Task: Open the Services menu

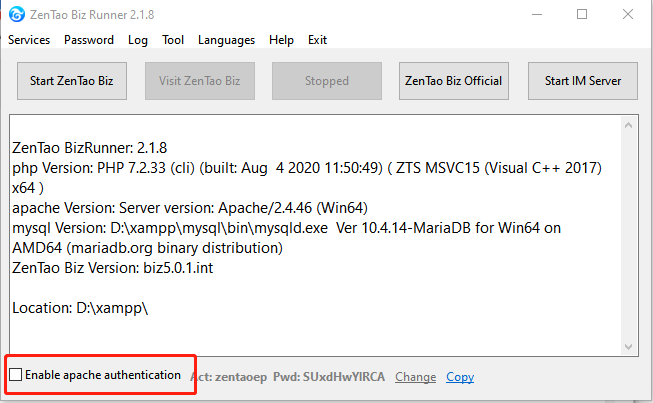Action: 29,40
